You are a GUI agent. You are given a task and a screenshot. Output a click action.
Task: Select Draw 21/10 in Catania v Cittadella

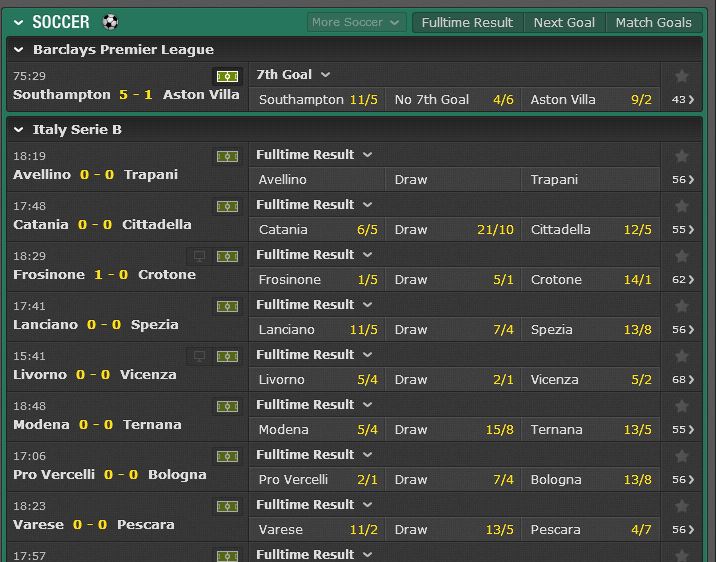coord(454,230)
